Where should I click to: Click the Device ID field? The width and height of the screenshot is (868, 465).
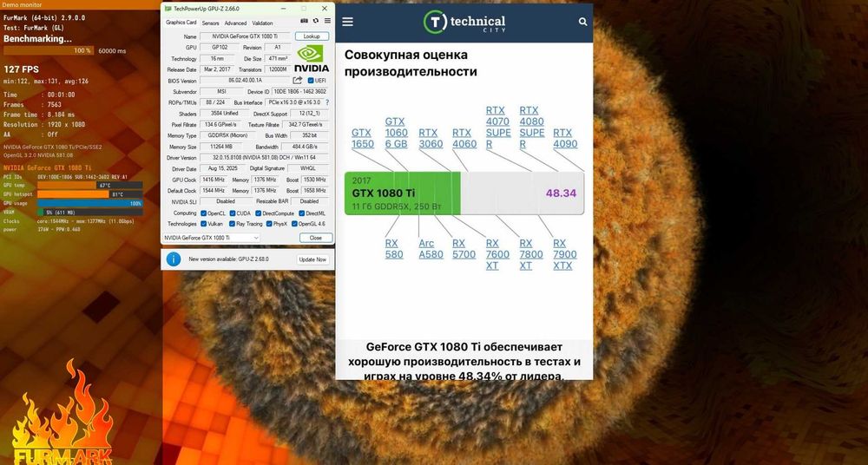(x=300, y=92)
